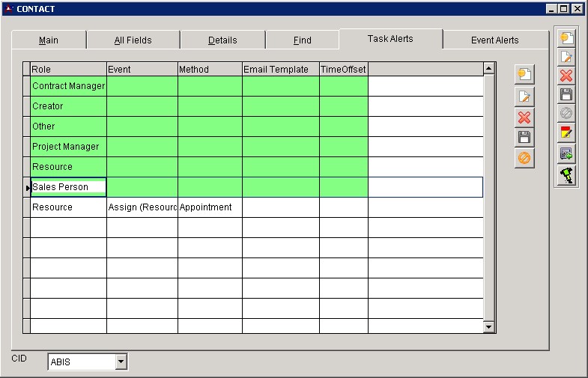Viewport: 588px width, 378px height.
Task: Click the yellow note with pencil icon
Action: pyautogui.click(x=566, y=133)
